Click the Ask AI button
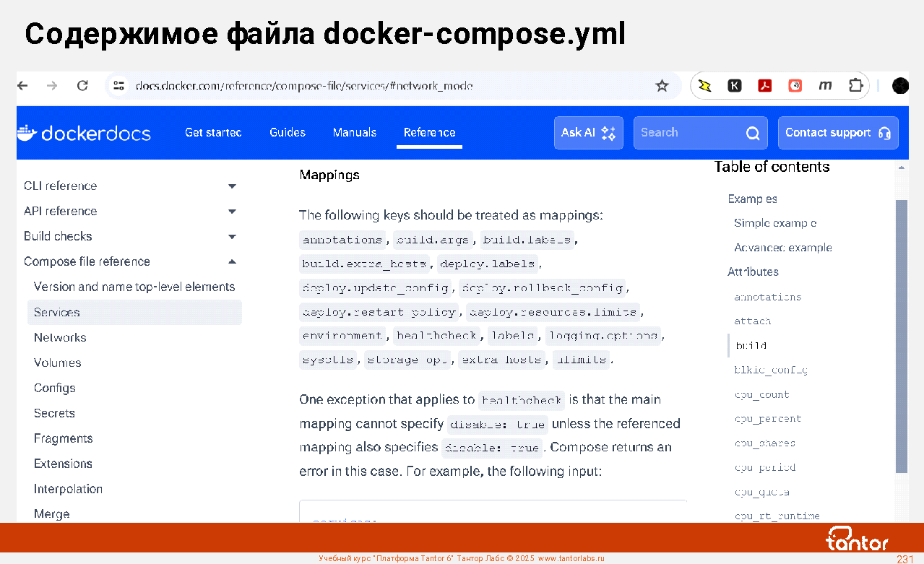 (588, 133)
